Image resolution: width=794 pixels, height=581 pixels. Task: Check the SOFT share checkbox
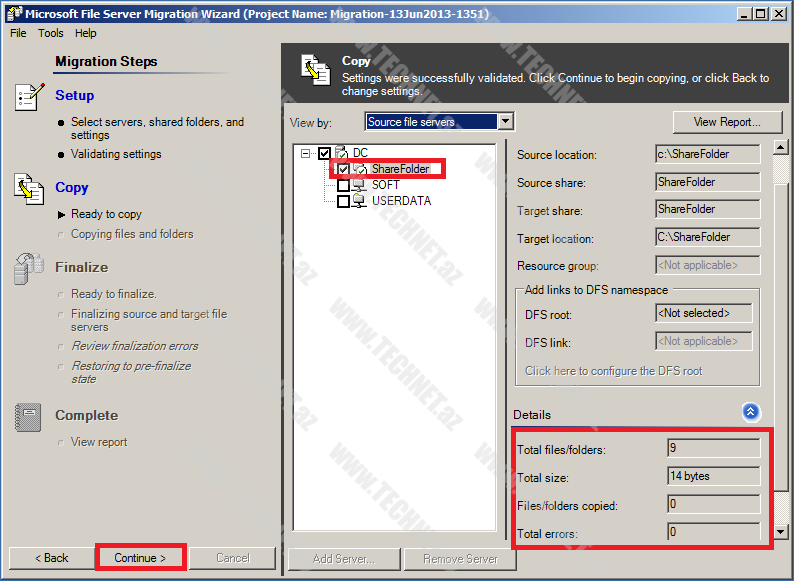(x=343, y=186)
